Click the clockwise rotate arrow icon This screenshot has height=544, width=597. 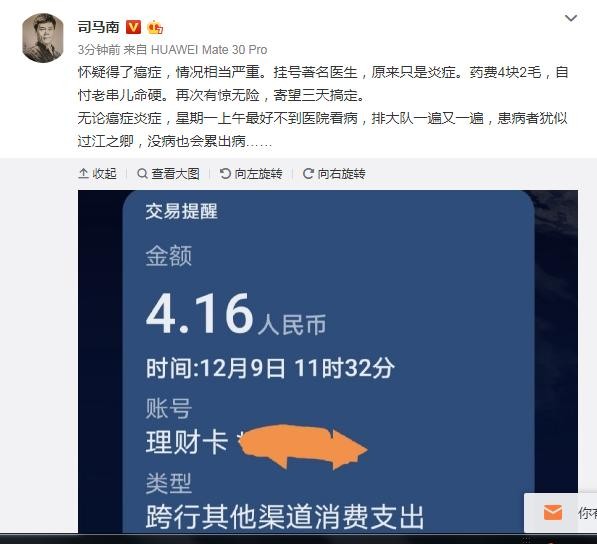308,174
